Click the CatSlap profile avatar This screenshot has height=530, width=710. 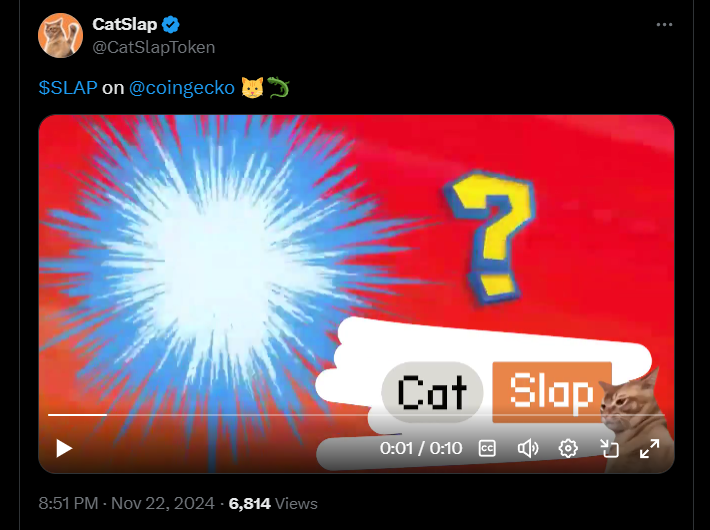click(x=61, y=35)
